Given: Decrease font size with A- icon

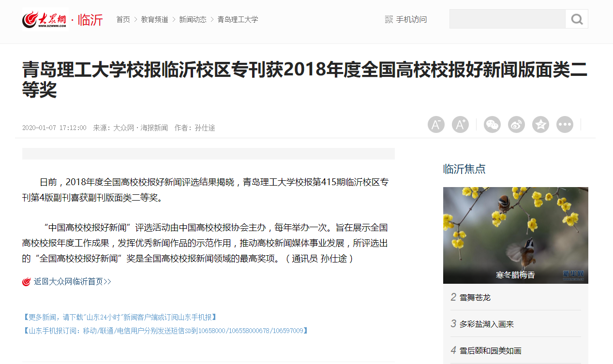Looking at the screenshot, I should [x=436, y=125].
